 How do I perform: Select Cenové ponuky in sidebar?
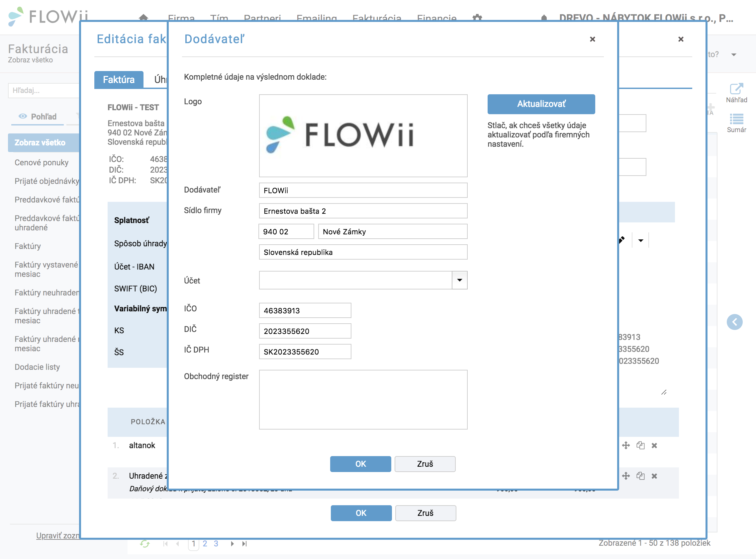click(41, 162)
